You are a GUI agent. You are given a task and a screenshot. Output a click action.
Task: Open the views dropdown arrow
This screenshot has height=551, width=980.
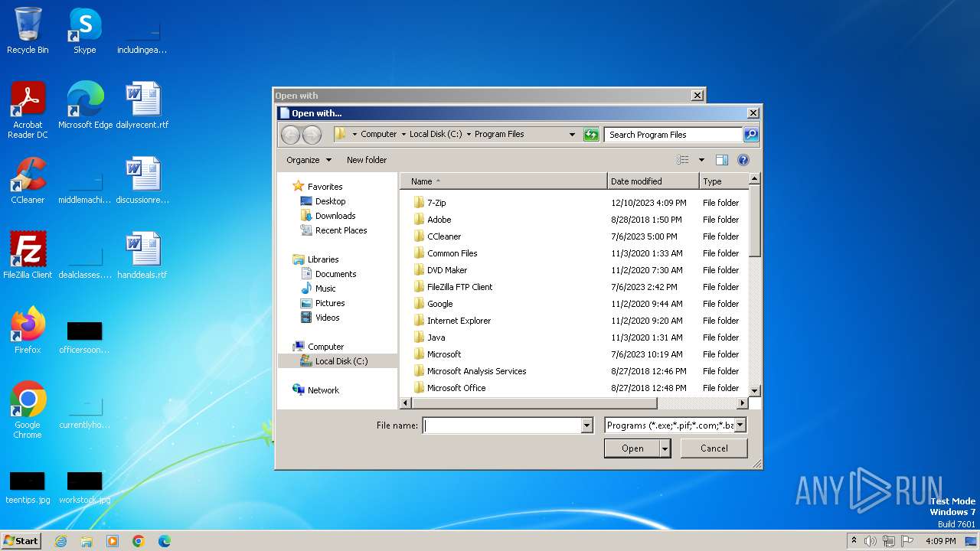click(701, 160)
